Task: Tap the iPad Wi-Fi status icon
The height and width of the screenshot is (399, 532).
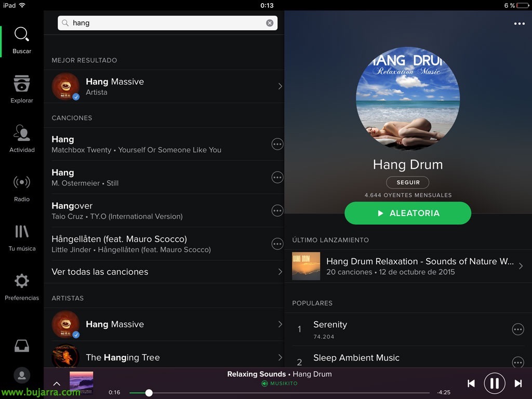Action: click(22, 5)
